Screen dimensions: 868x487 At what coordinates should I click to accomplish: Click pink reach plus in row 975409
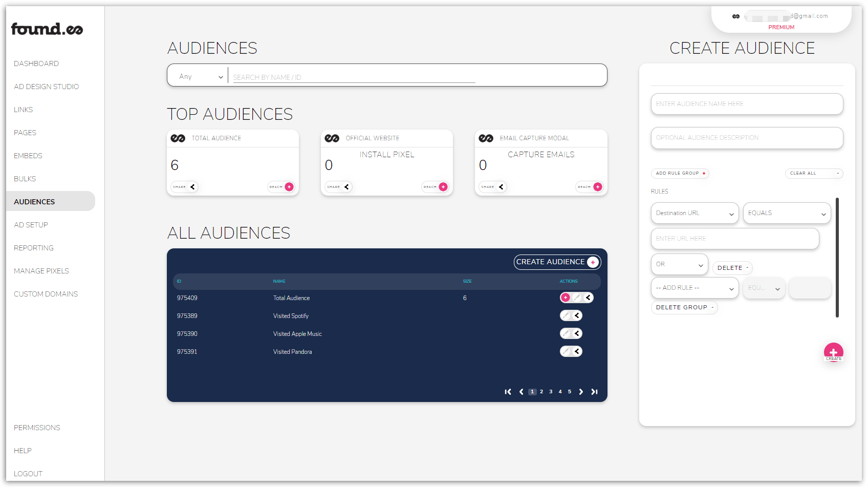566,298
